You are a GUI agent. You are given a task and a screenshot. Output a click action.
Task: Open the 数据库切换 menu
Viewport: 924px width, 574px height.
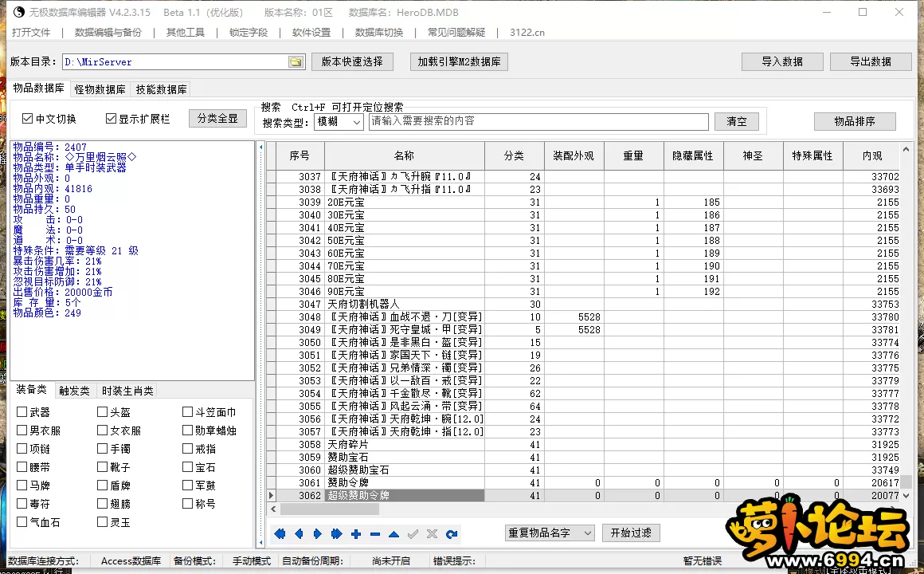click(x=379, y=33)
